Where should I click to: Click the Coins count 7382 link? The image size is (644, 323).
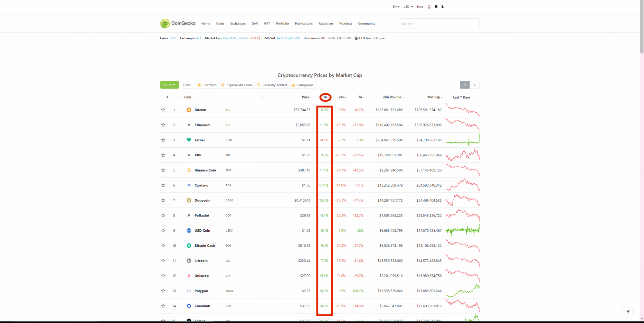click(x=173, y=38)
